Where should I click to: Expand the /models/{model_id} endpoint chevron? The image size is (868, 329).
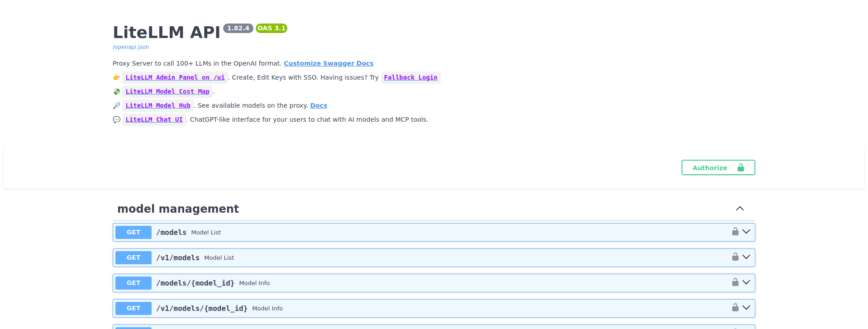[746, 282]
